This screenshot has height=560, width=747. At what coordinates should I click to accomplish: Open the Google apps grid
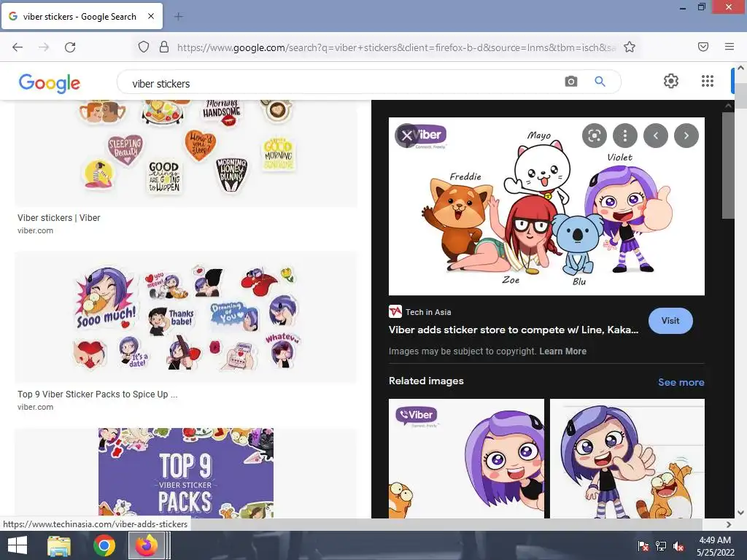708,81
